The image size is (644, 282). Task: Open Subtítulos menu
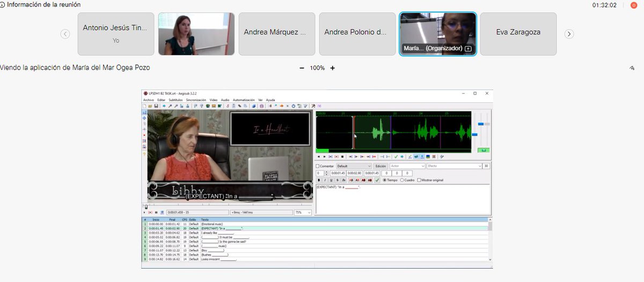(x=175, y=100)
